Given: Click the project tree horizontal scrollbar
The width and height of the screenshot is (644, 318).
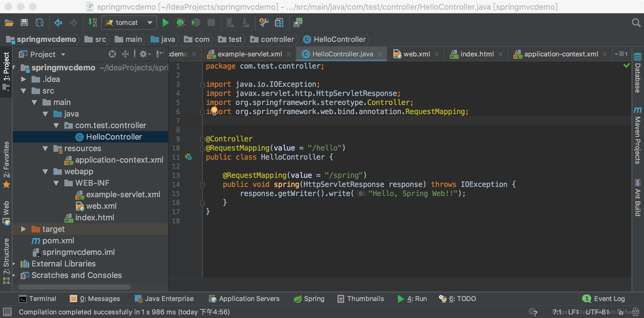Looking at the screenshot, I should pos(74,287).
